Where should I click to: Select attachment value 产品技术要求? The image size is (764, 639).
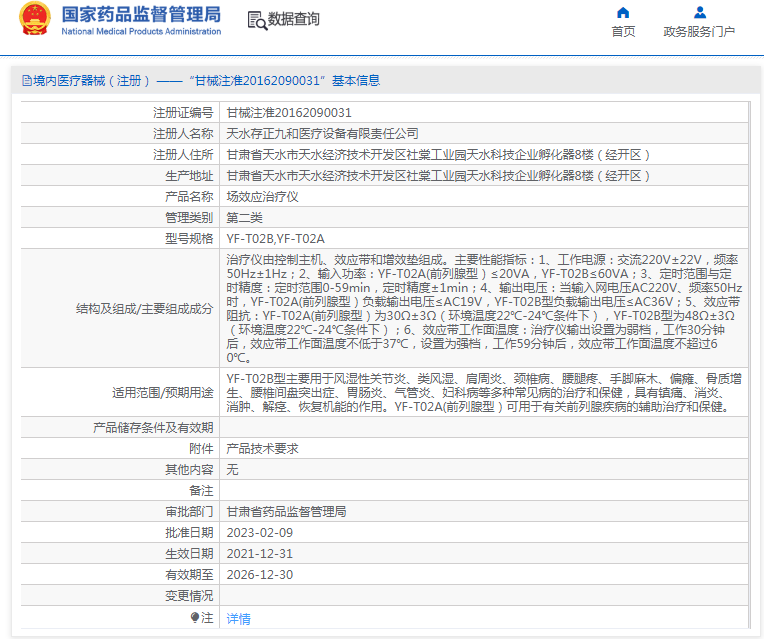(x=262, y=448)
